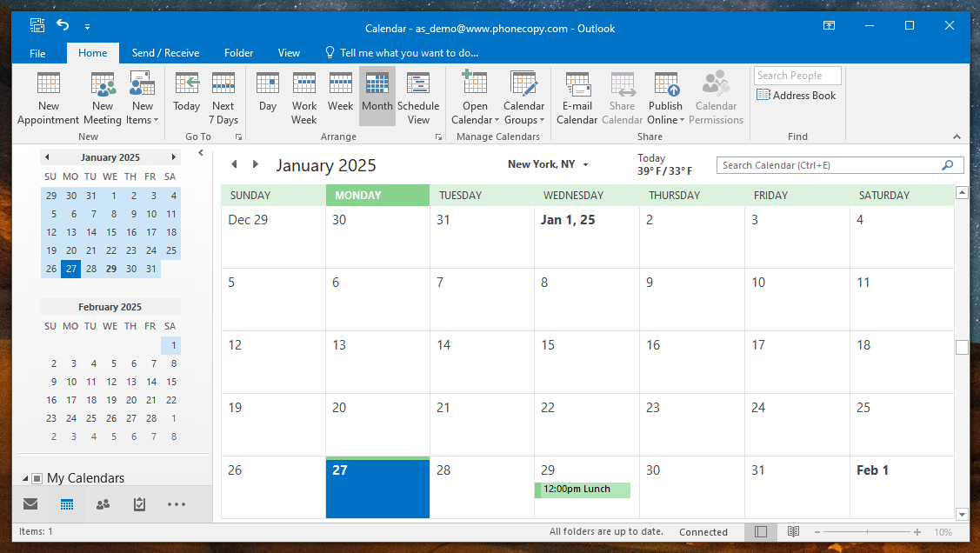Toggle the My Calendars group checkbox
The height and width of the screenshot is (553, 980).
click(x=37, y=478)
